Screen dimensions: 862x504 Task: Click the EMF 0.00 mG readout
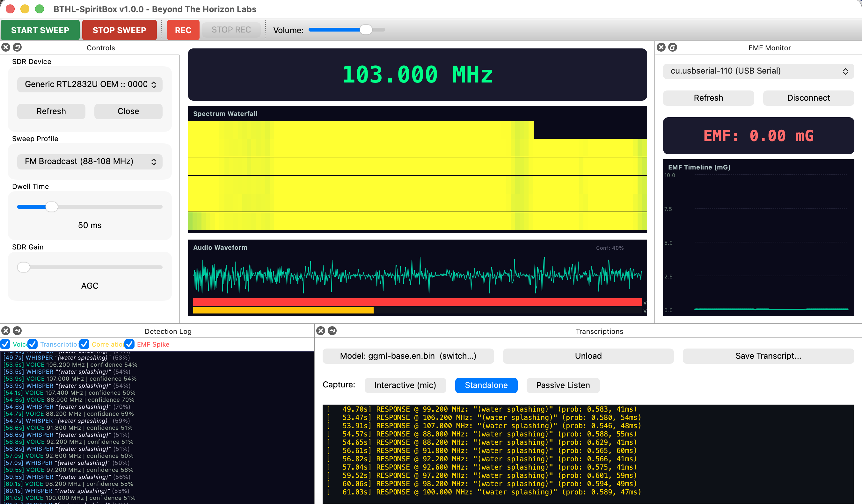(758, 136)
